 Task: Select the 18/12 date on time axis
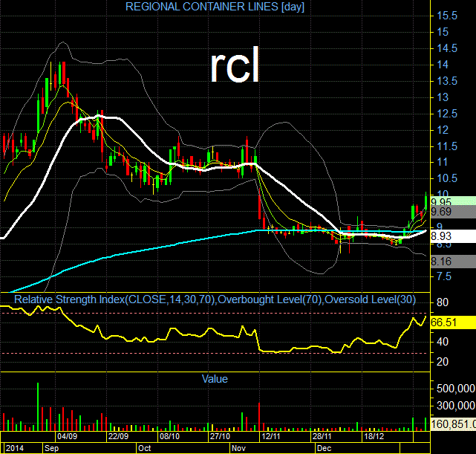pyautogui.click(x=374, y=436)
